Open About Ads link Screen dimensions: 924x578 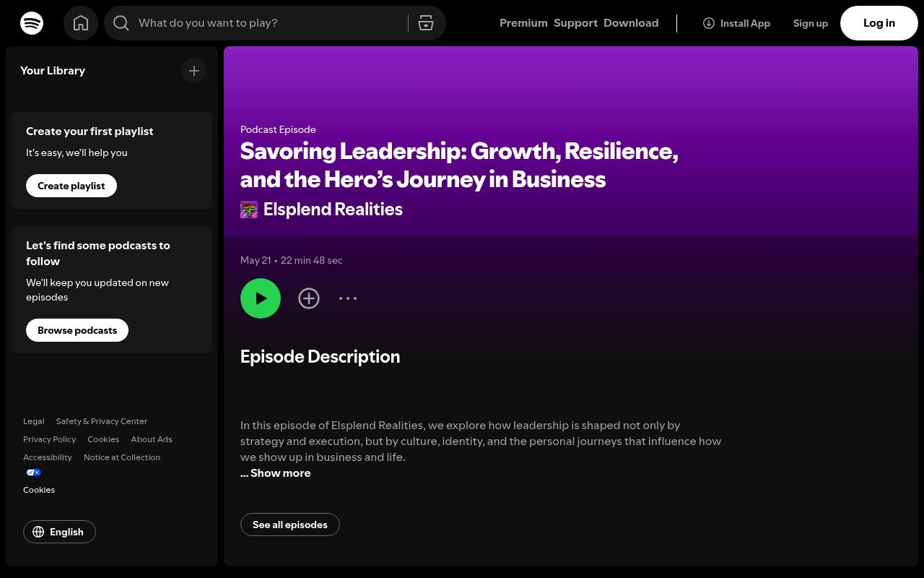[x=152, y=439]
